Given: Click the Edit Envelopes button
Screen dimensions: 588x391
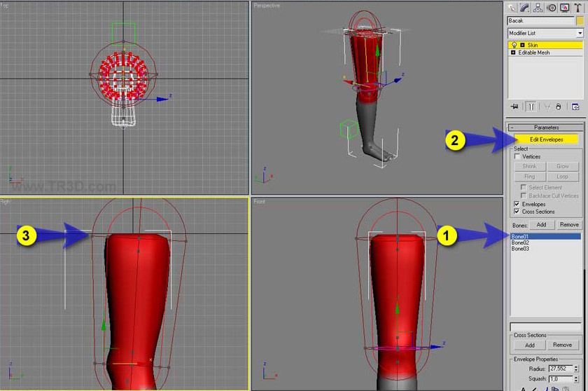Looking at the screenshot, I should pyautogui.click(x=546, y=139).
